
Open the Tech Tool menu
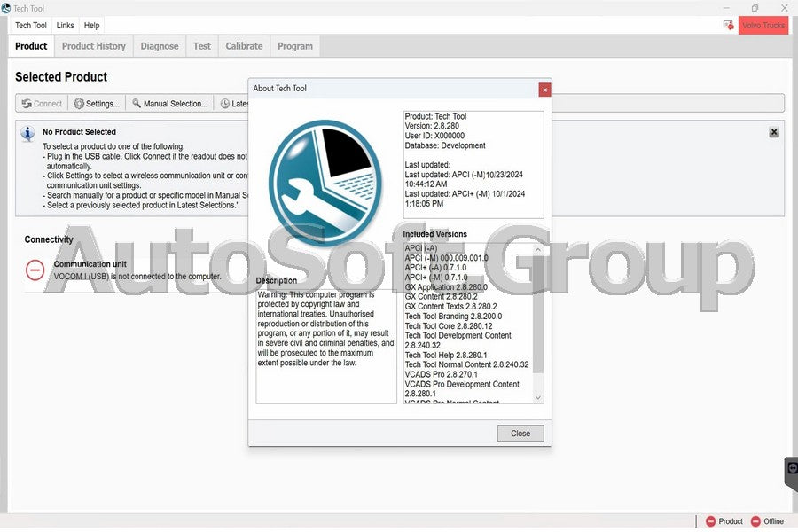[30, 25]
